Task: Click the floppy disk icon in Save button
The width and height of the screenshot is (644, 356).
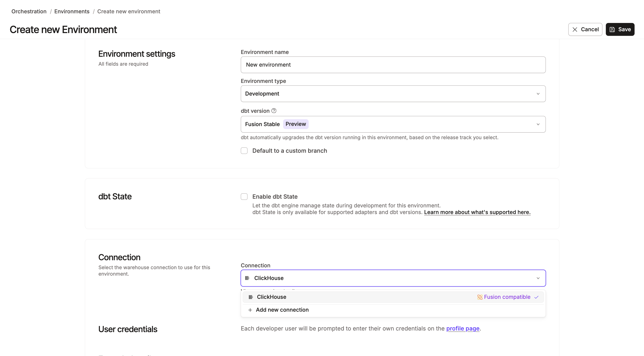Action: coord(612,29)
